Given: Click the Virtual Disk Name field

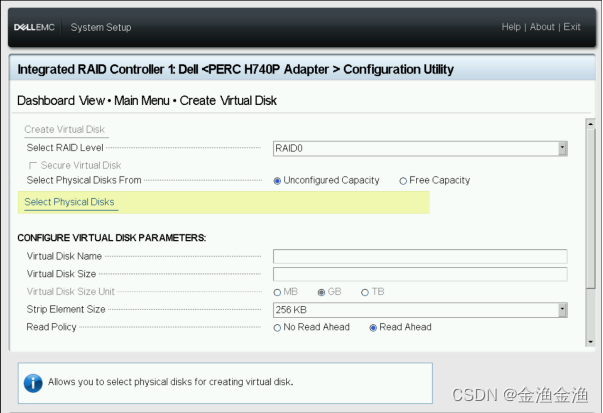Looking at the screenshot, I should [420, 256].
